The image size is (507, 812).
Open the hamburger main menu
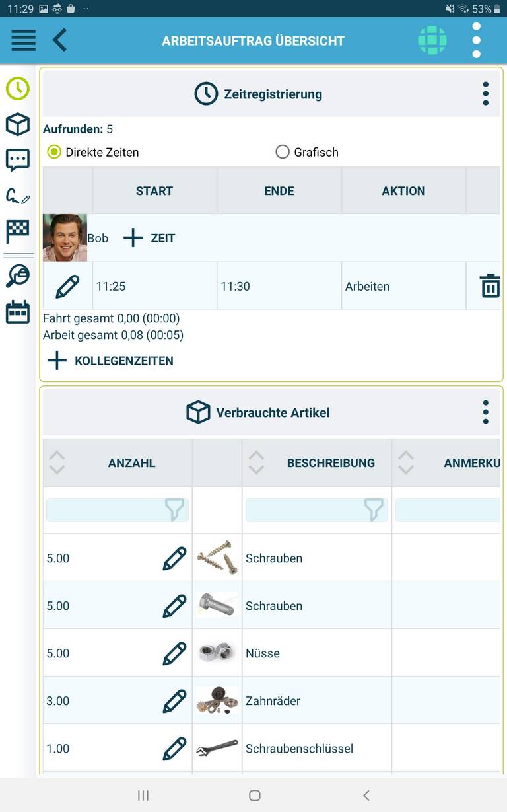[x=23, y=40]
